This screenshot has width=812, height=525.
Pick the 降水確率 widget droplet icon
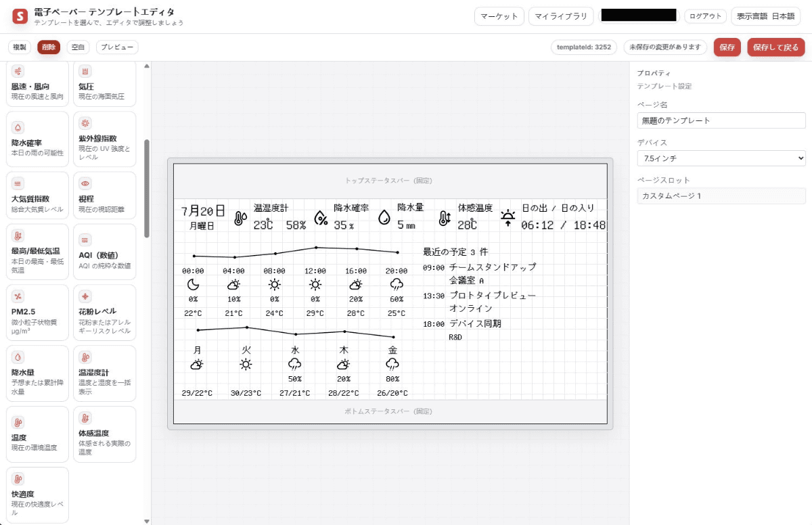point(18,127)
